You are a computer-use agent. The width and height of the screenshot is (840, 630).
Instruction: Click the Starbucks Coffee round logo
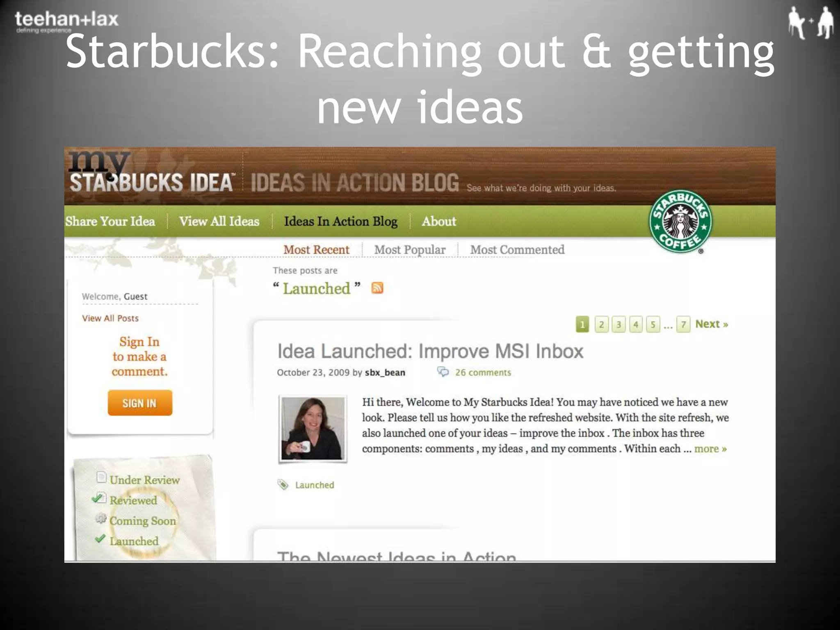[x=680, y=221]
